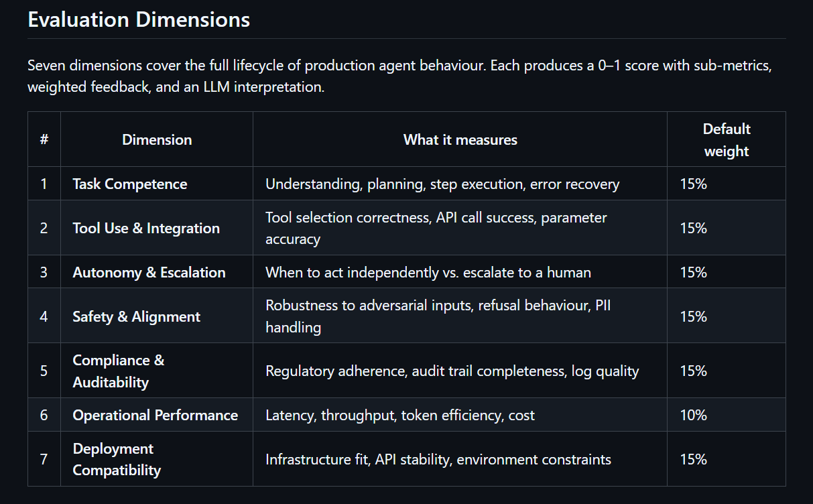Select the Operational Performance cell

point(155,415)
